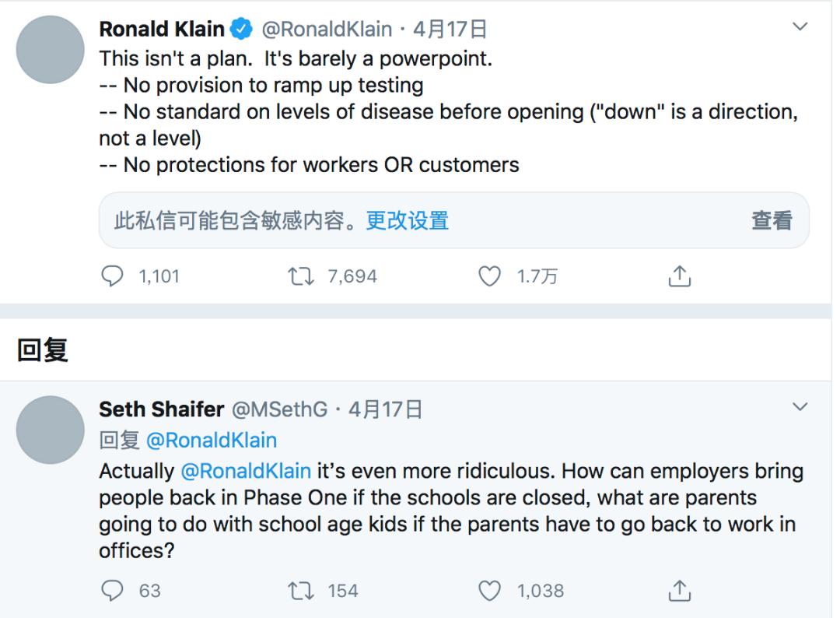840x618 pixels.
Task: Open the 4月17日 timestamp on Klain's tweet
Action: (450, 30)
